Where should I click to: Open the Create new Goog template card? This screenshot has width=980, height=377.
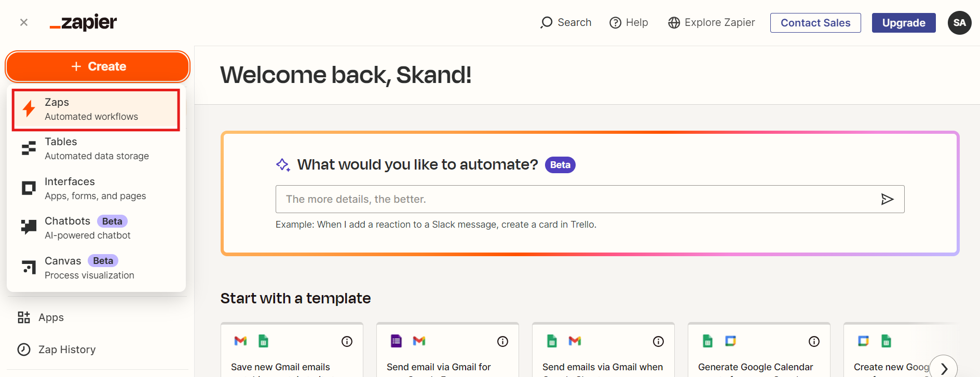tap(901, 350)
